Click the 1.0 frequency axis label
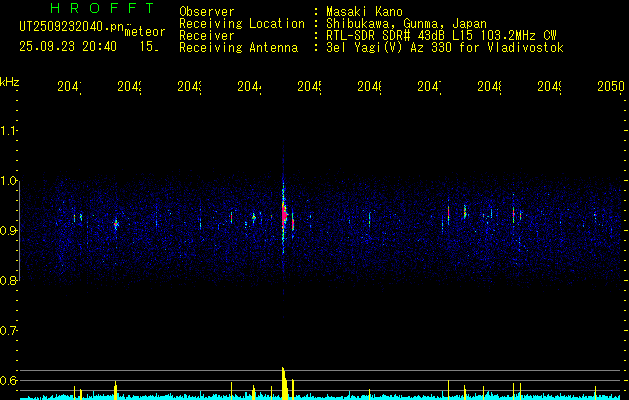Viewport: 629px width, 400px height. [8, 181]
